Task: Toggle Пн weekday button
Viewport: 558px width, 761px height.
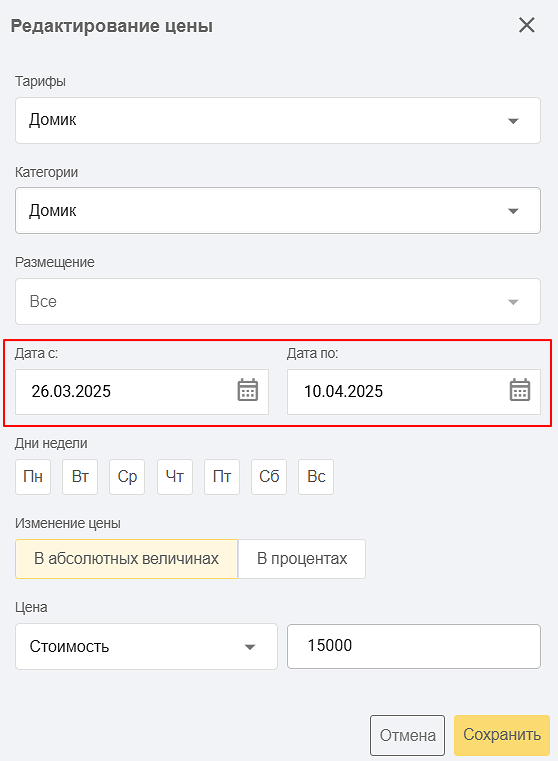Action: click(x=33, y=477)
